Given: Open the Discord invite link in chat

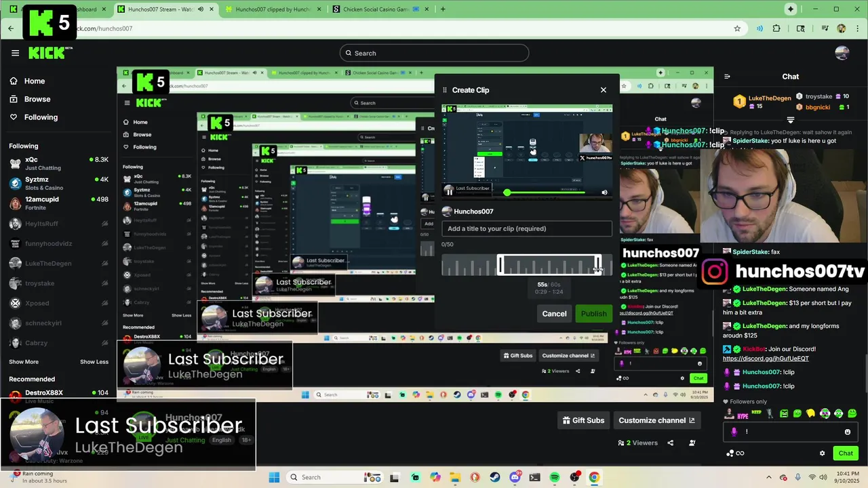Looking at the screenshot, I should 766,359.
